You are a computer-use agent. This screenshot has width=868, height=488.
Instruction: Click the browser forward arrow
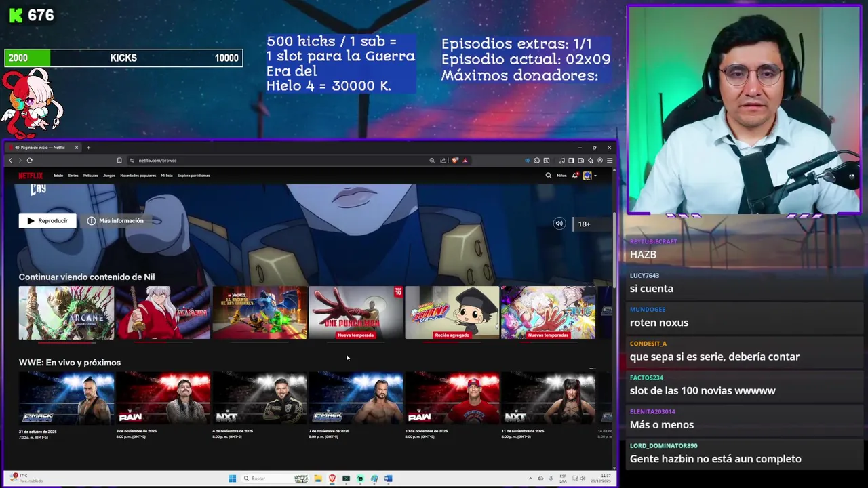pyautogui.click(x=20, y=161)
